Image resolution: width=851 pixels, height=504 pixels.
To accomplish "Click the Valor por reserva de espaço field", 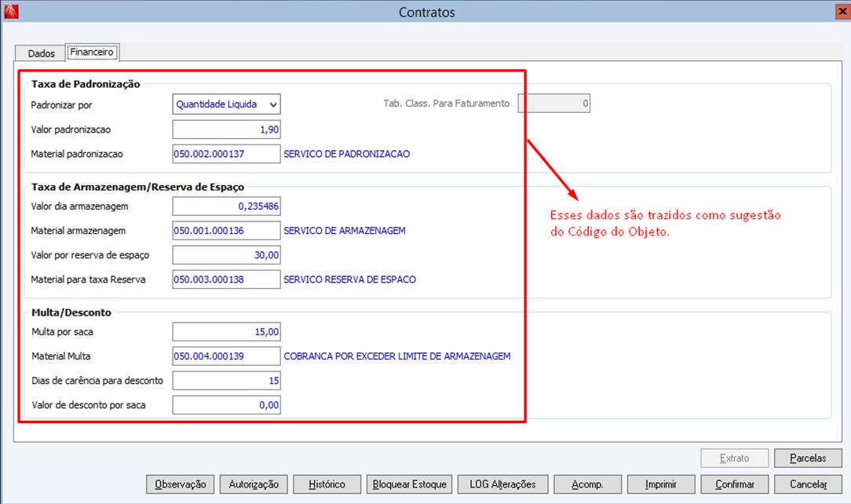I will pos(226,255).
